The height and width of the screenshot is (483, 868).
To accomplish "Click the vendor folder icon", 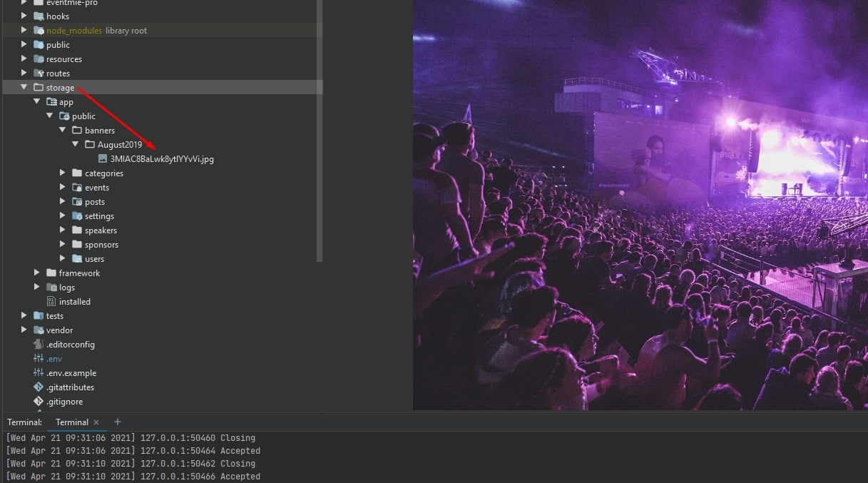I will [x=39, y=330].
